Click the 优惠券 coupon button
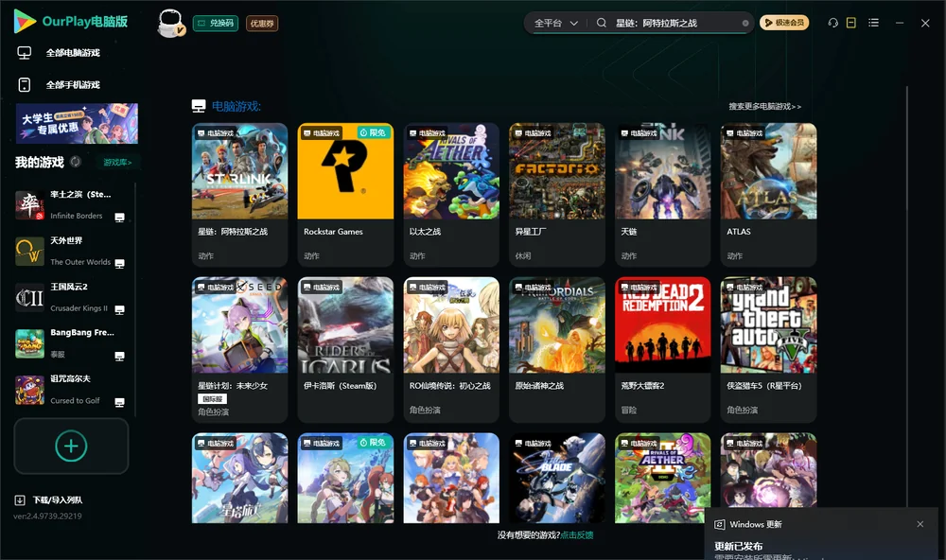The image size is (946, 560). coord(262,24)
